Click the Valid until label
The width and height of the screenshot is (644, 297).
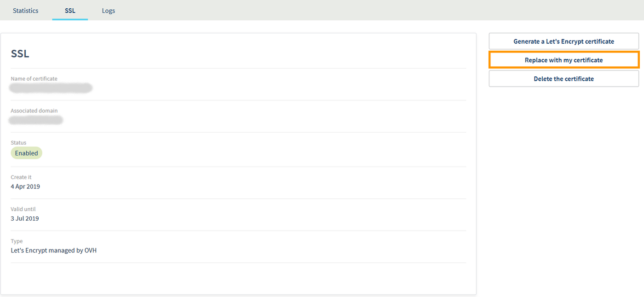(23, 209)
